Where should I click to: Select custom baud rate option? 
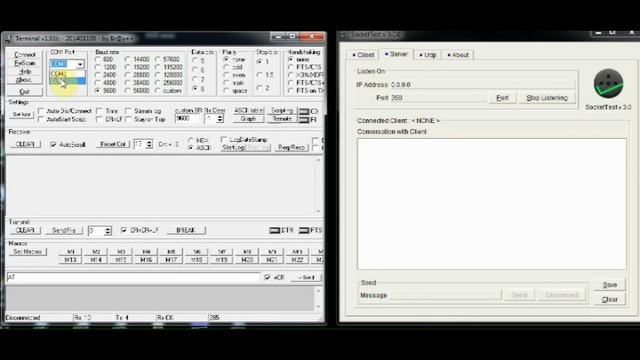tap(158, 91)
